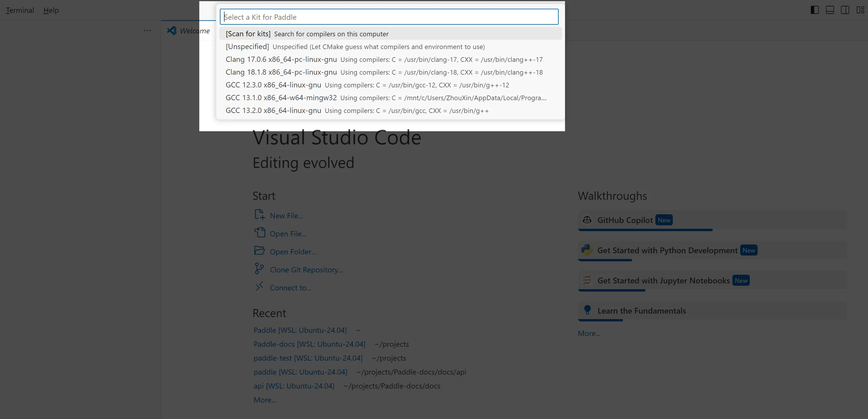Open recent Paddle-docs [WSL: Ubuntu-24.04]
Screen dimensions: 868x419
pyautogui.click(x=309, y=344)
